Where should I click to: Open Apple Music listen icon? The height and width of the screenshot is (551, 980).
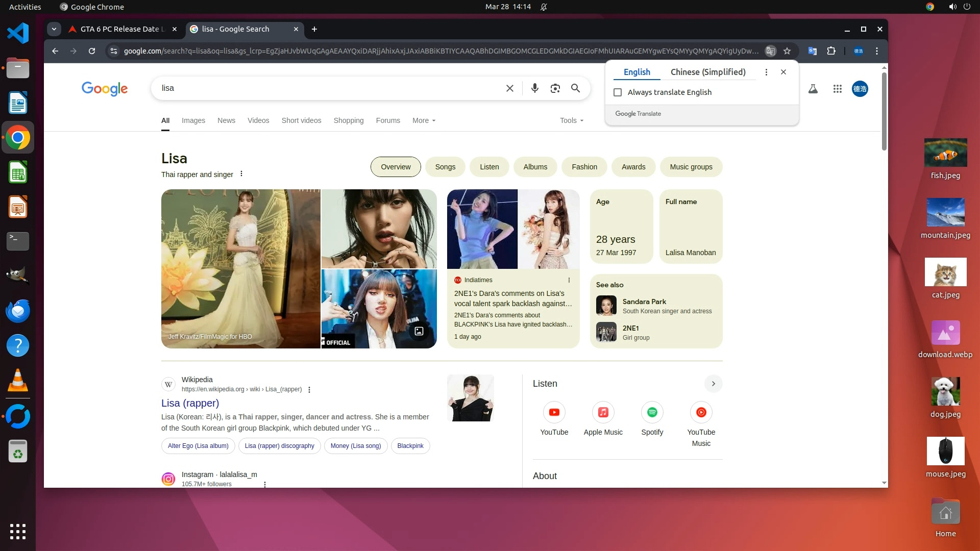603,412
